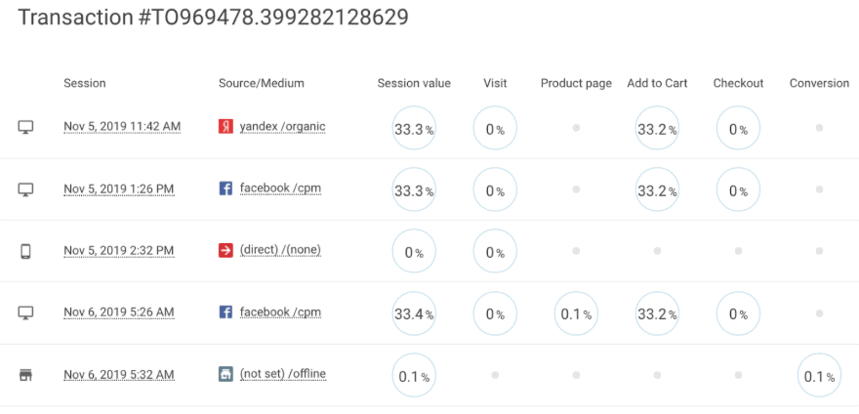The image size is (859, 414).
Task: Click 33.2% Add to Cart circle for yandex
Action: 657,129
